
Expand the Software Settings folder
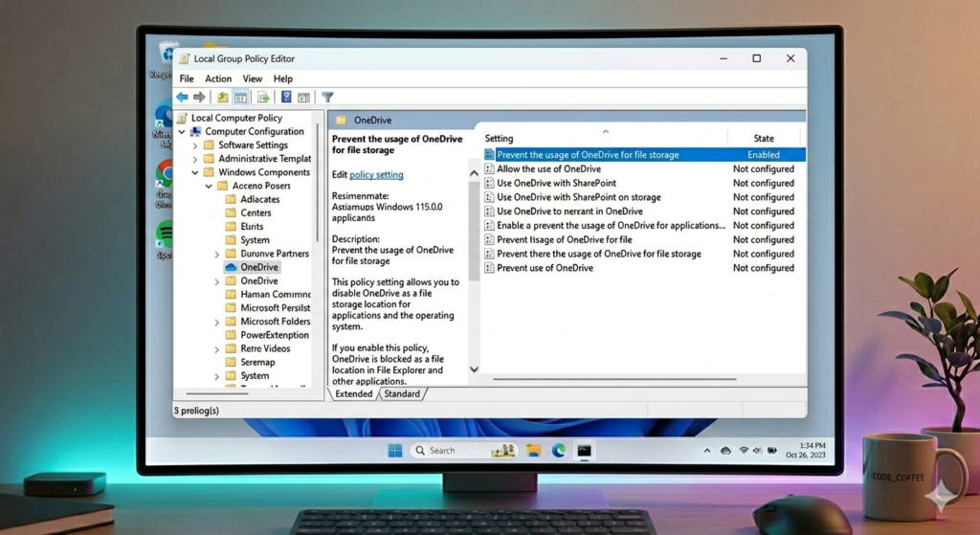[x=195, y=145]
